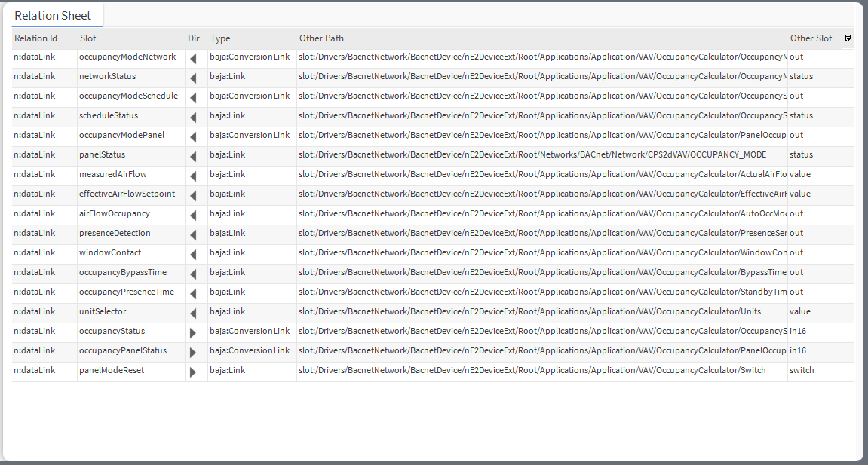Sort by the Type column header
Viewport: 868px width, 465px height.
point(220,38)
